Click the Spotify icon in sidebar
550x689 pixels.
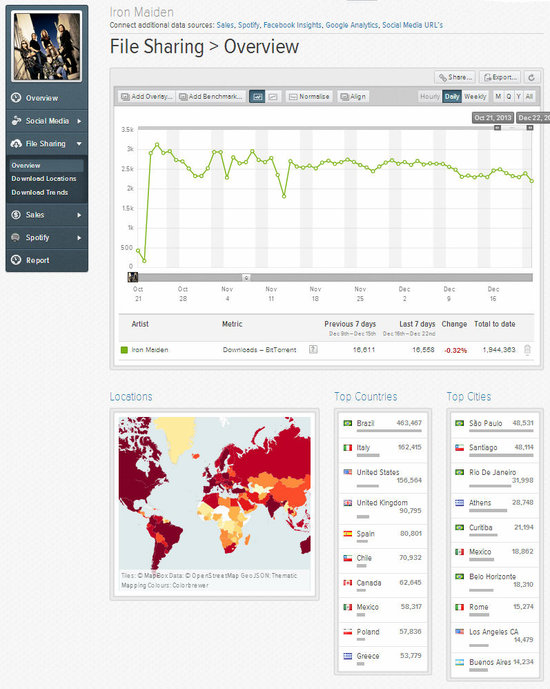tap(16, 237)
